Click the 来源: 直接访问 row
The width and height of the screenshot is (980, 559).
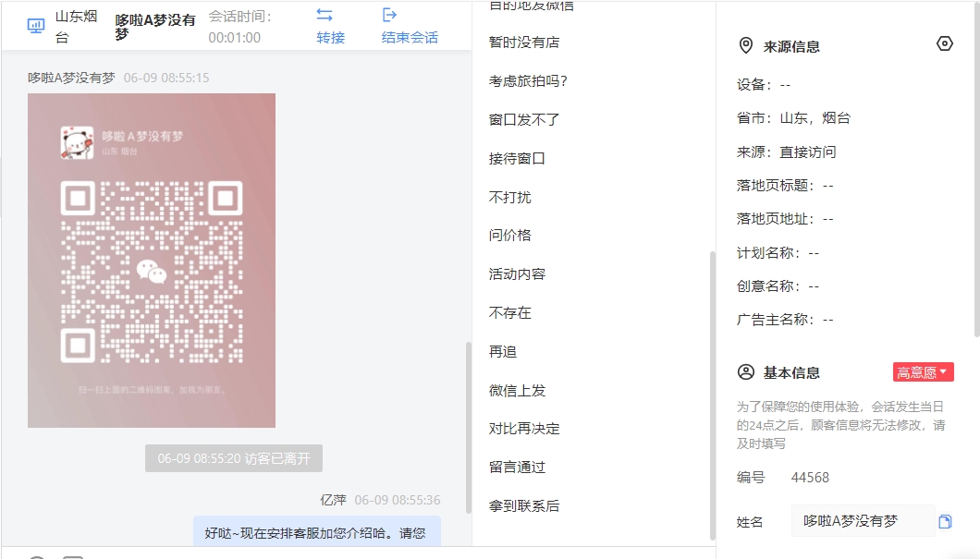(786, 152)
